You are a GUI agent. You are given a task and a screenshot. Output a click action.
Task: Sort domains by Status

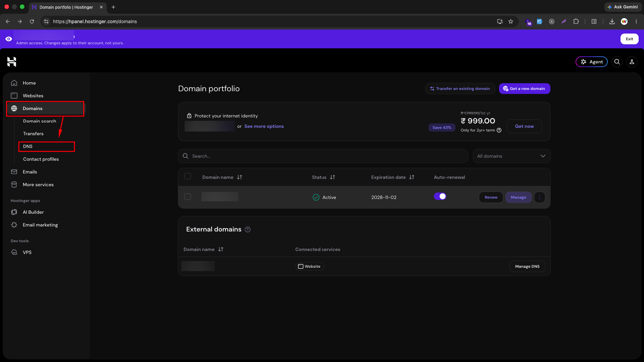point(333,177)
